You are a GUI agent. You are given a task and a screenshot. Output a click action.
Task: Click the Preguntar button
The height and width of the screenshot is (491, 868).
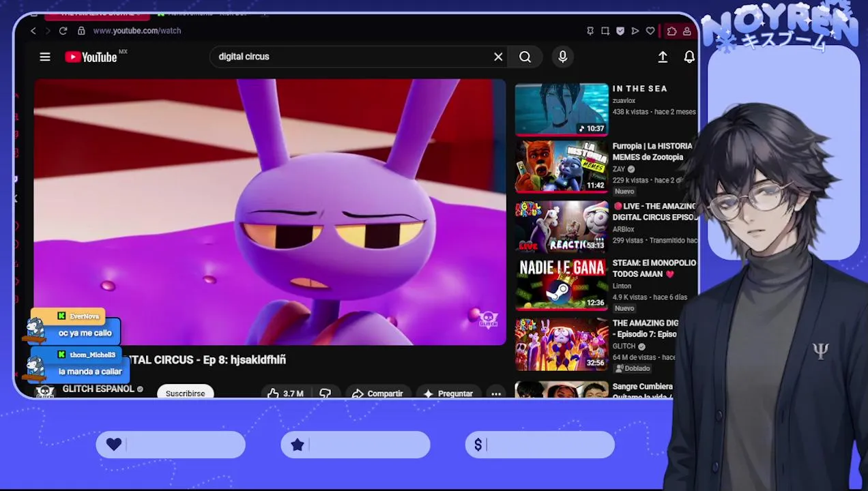[x=448, y=393]
